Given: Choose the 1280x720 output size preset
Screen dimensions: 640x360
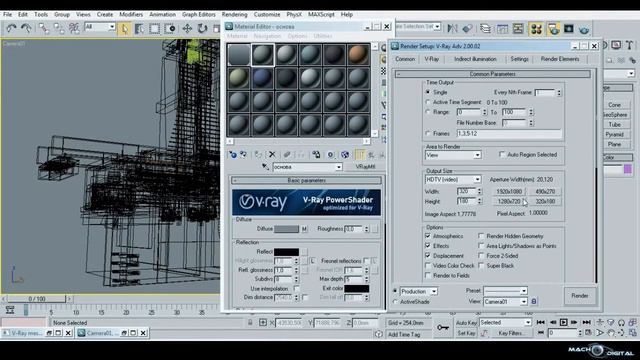Looking at the screenshot, I should 509,201.
